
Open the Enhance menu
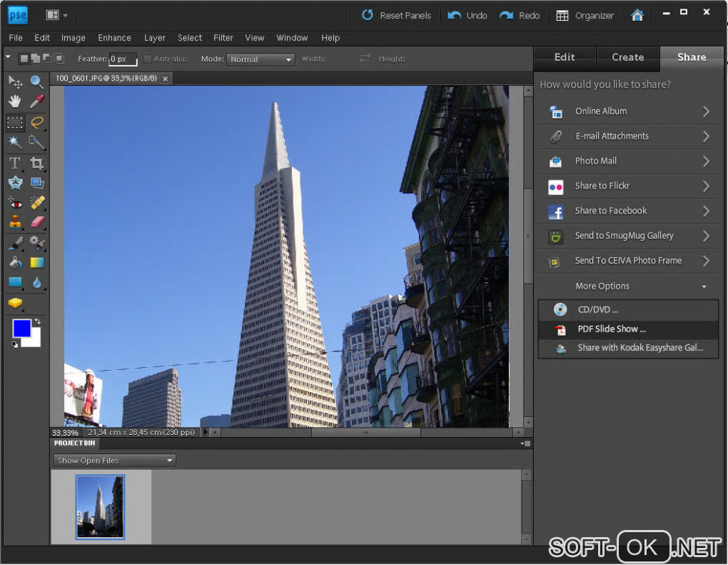tap(114, 38)
